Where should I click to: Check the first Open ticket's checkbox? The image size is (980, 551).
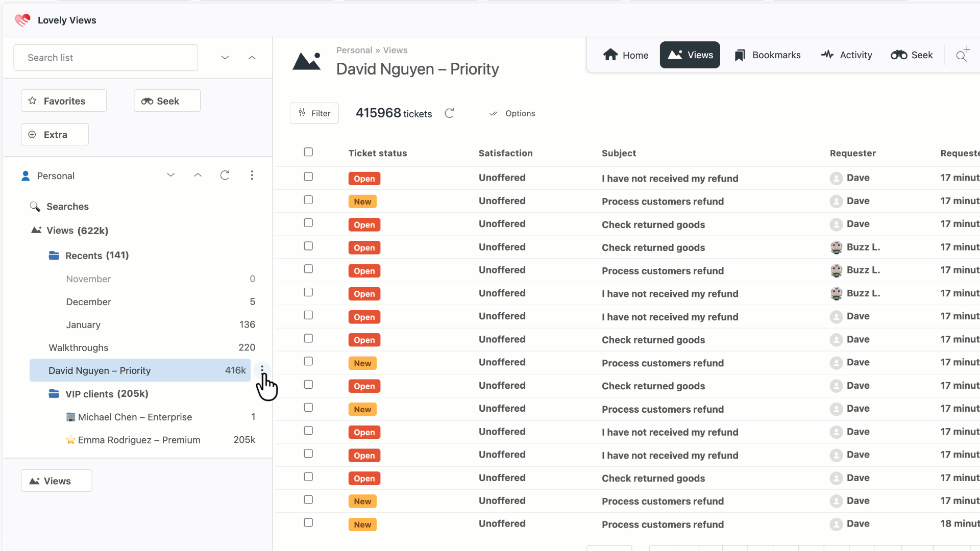(308, 177)
